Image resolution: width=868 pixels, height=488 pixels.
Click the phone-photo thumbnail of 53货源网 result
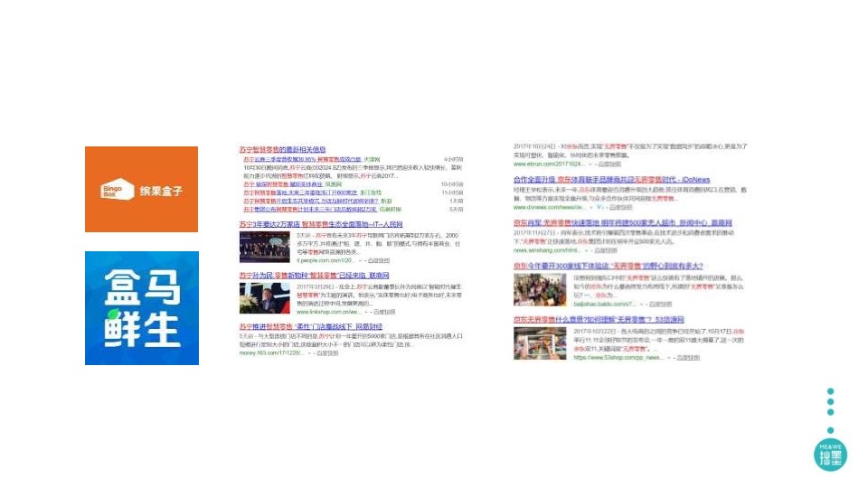(x=540, y=343)
